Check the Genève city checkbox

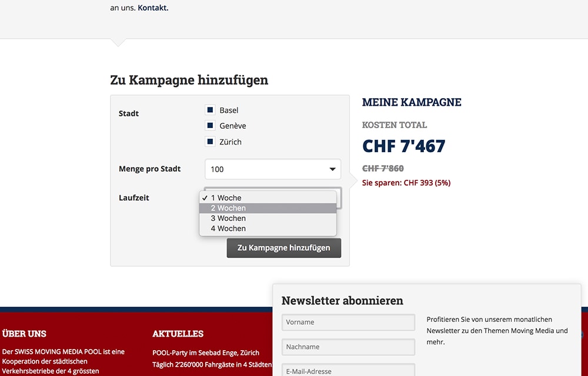click(x=210, y=126)
